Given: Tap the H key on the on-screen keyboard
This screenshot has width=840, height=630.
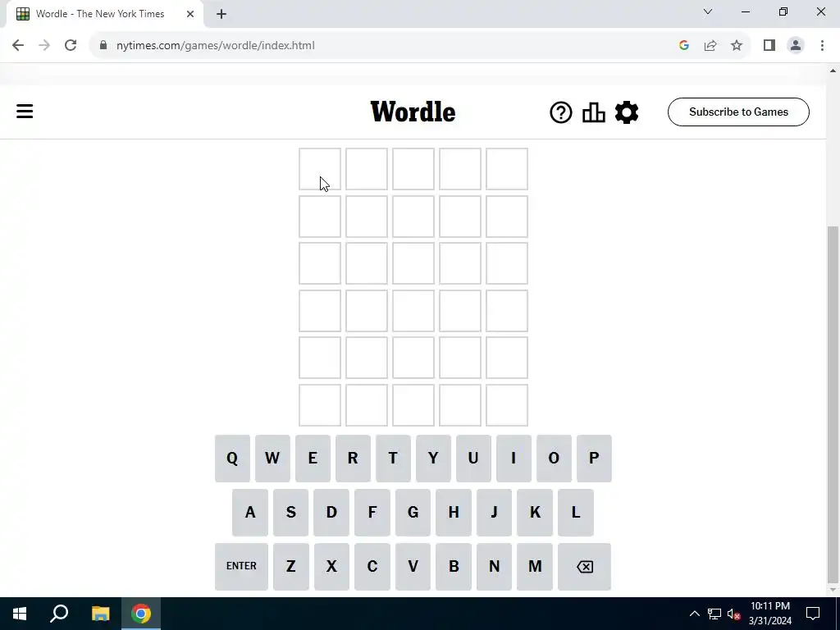Looking at the screenshot, I should point(453,512).
